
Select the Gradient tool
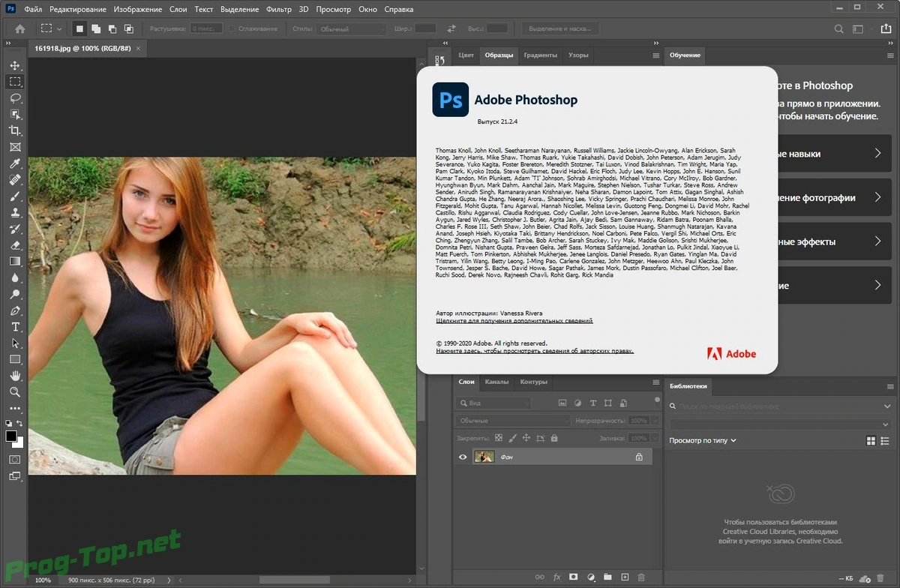click(15, 261)
